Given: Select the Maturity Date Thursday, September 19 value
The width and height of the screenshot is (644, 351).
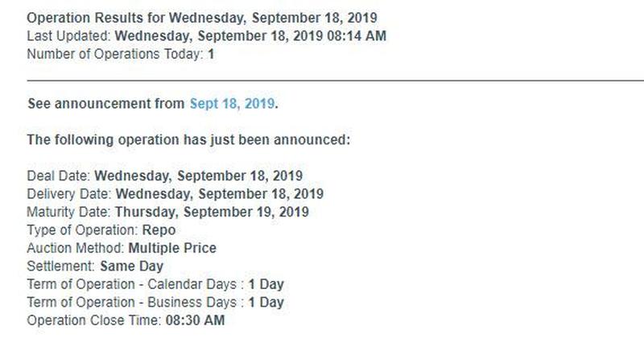Looking at the screenshot, I should (x=212, y=213).
